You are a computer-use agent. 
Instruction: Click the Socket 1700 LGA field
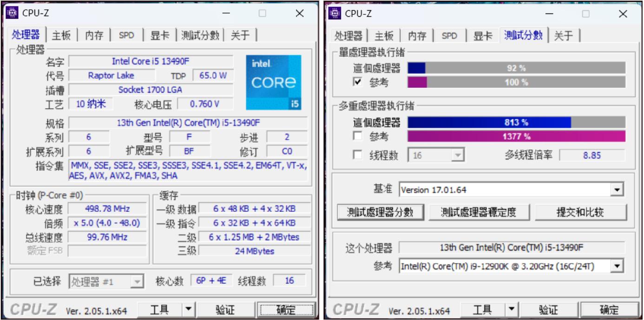click(151, 90)
